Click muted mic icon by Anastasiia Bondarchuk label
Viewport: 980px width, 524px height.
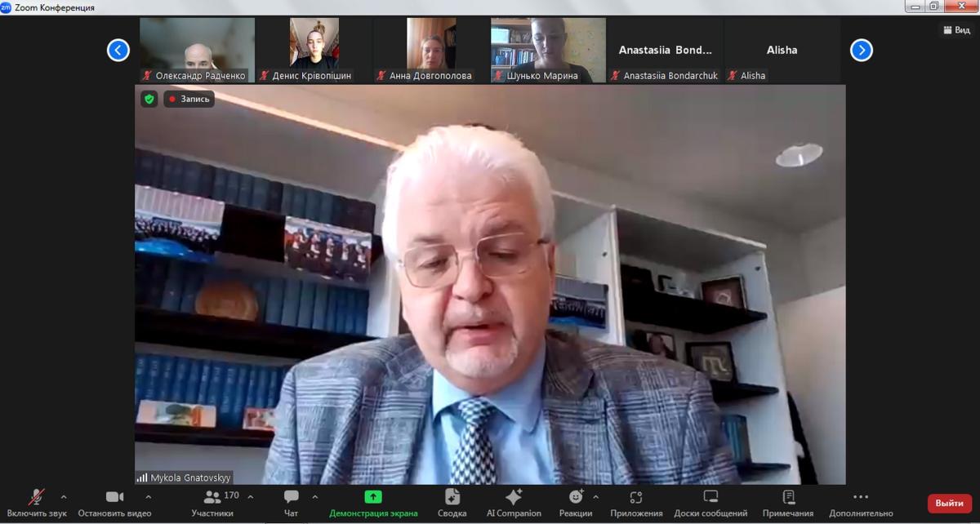pos(616,75)
